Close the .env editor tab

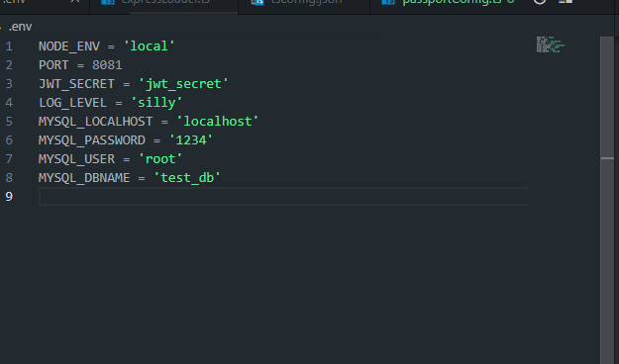pos(75,2)
